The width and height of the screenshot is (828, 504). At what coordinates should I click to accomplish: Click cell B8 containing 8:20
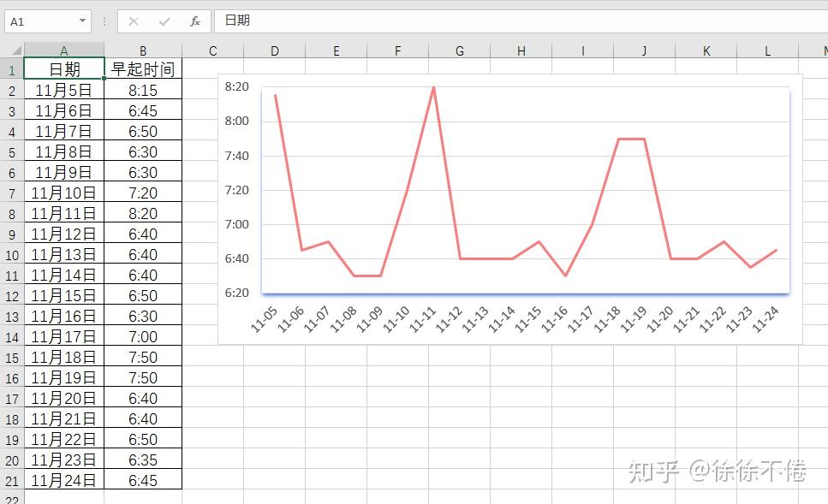[x=142, y=213]
